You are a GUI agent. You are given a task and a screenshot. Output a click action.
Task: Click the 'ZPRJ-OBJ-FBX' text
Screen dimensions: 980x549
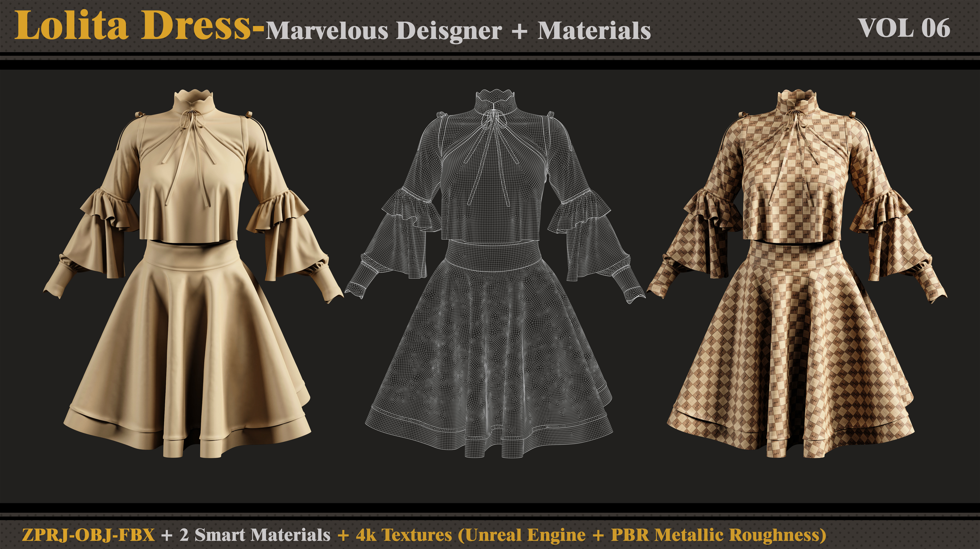[89, 535]
